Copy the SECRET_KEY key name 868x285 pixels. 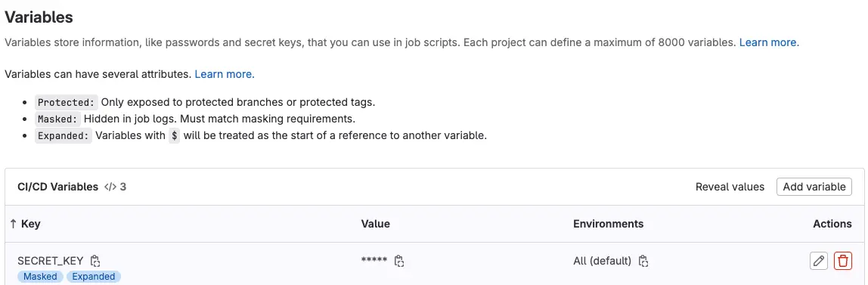click(x=95, y=261)
